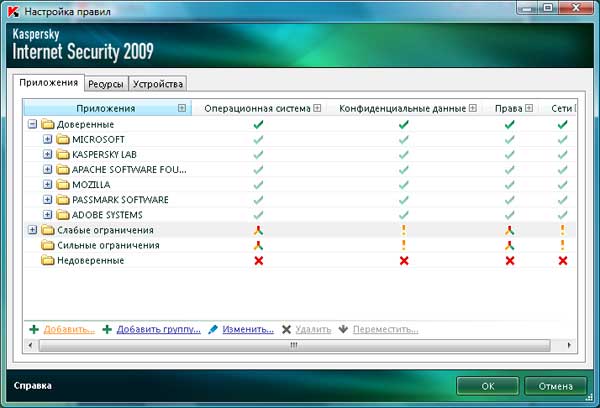Click checkmark for MOZILLA under Операционная система
Image resolution: width=600 pixels, height=408 pixels.
259,184
